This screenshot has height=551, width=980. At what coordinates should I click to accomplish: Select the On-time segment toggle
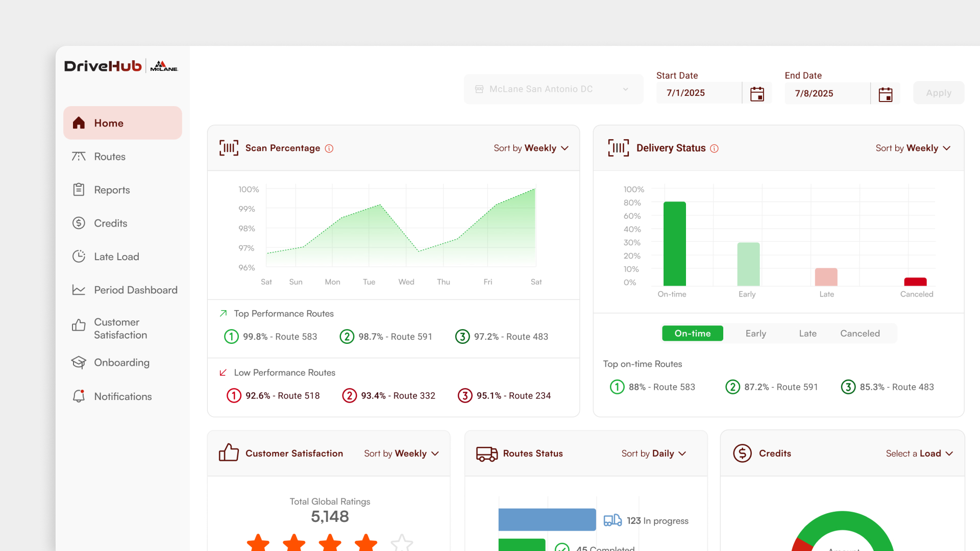coord(693,333)
